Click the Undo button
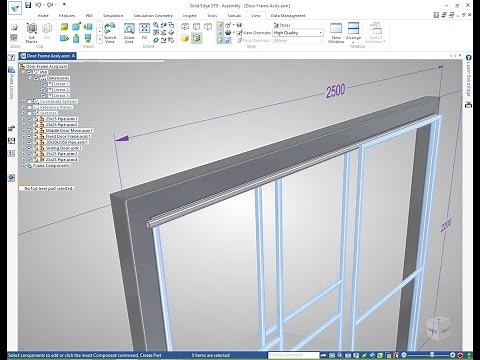 click(x=38, y=5)
